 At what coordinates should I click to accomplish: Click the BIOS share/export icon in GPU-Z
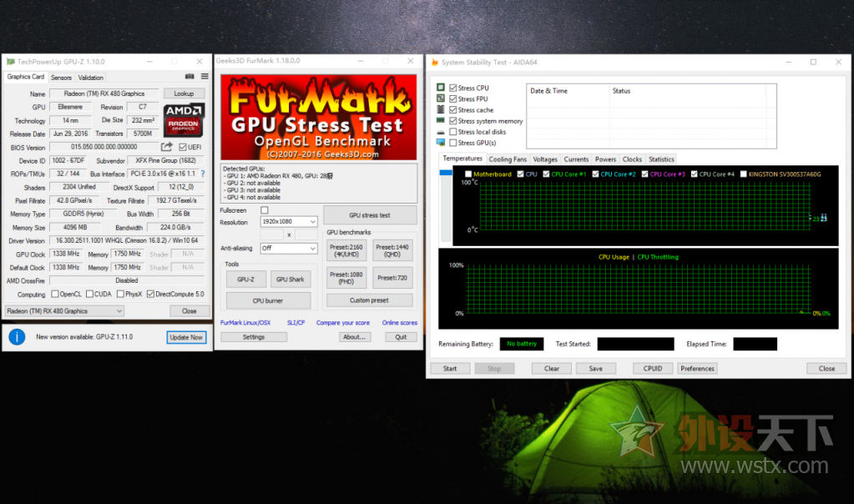pos(167,146)
